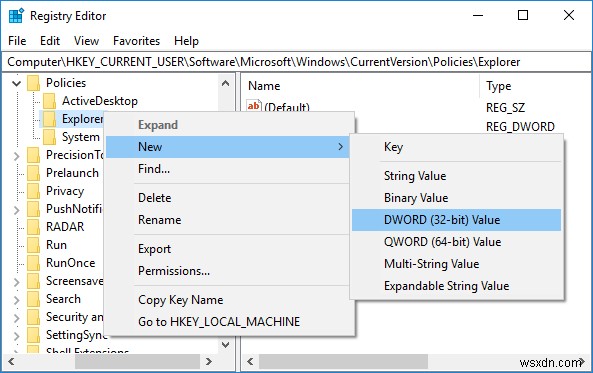Expand the PrecisionTouchpad tree node
Viewport: 593px width, 373px height.
coord(16,155)
